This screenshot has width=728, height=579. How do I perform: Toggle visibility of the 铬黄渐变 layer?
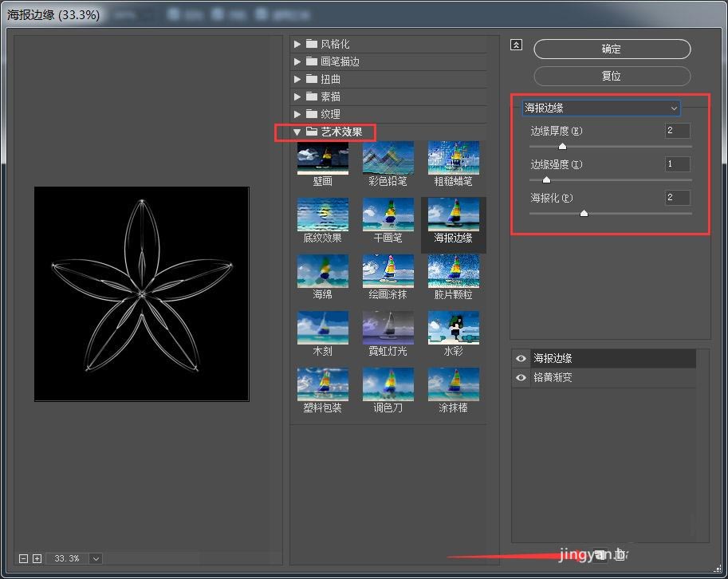pyautogui.click(x=521, y=376)
